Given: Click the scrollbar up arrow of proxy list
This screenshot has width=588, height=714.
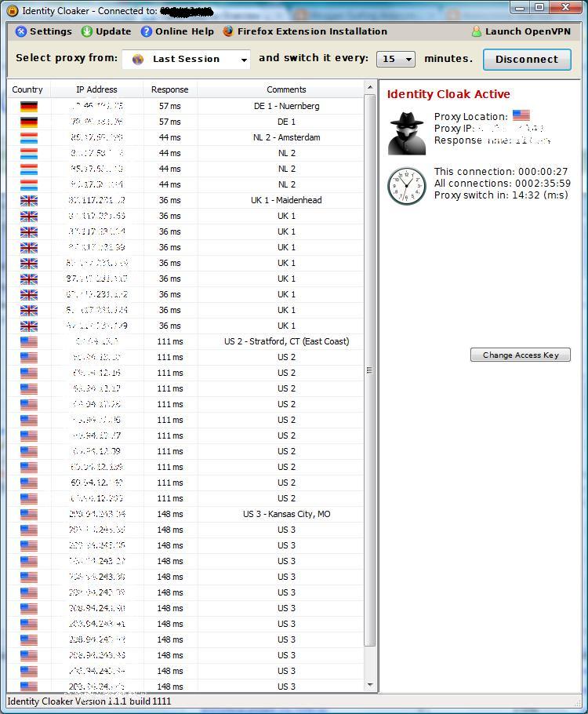Looking at the screenshot, I should point(370,87).
